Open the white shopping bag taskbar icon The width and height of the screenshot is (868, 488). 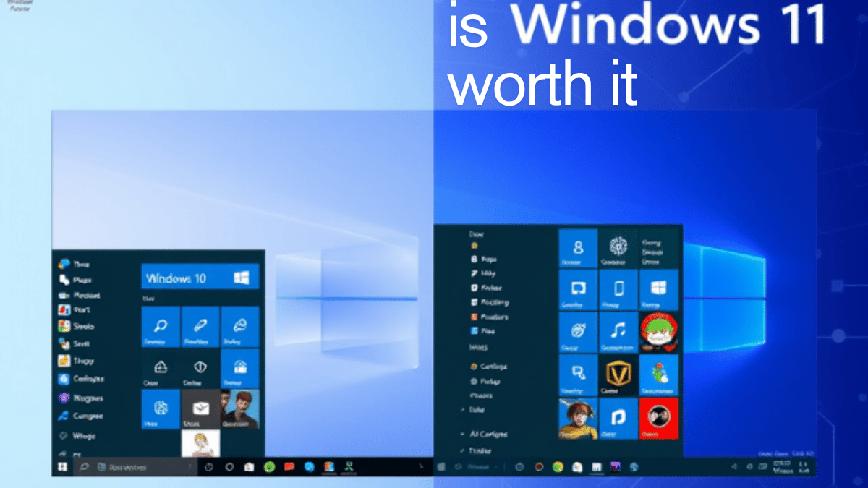pos(249,467)
